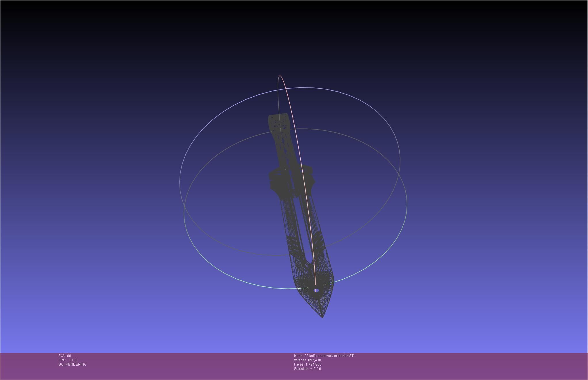Click the Selection: v: 0 f: 0 entry
This screenshot has width=588, height=380.
tap(308, 369)
